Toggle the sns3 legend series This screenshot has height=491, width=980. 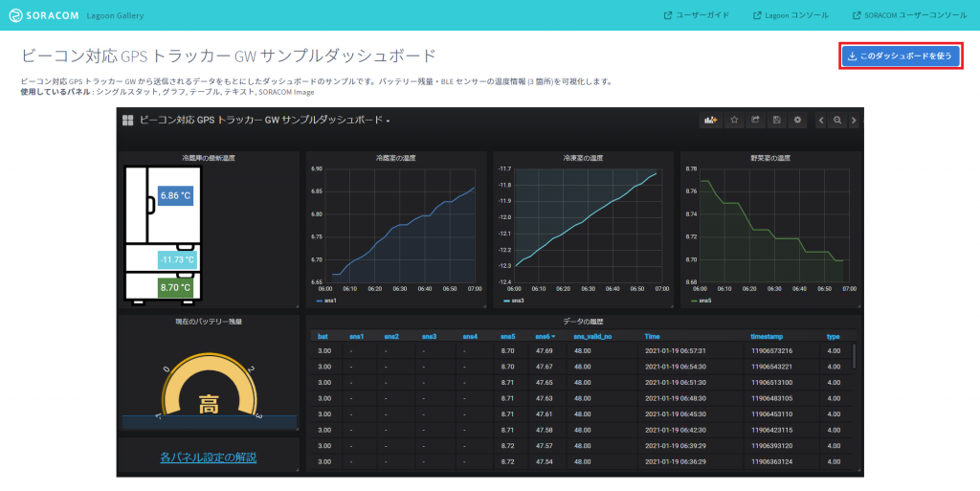coord(514,301)
